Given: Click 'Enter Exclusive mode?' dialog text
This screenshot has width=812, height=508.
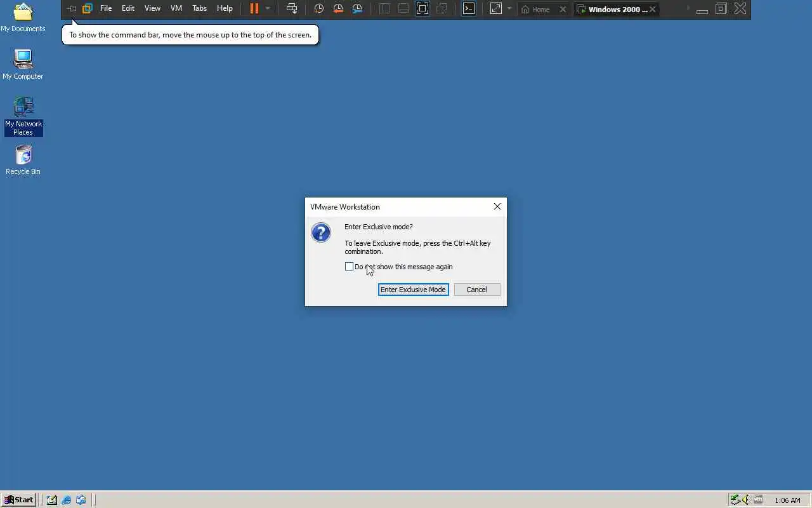Looking at the screenshot, I should click(x=379, y=227).
